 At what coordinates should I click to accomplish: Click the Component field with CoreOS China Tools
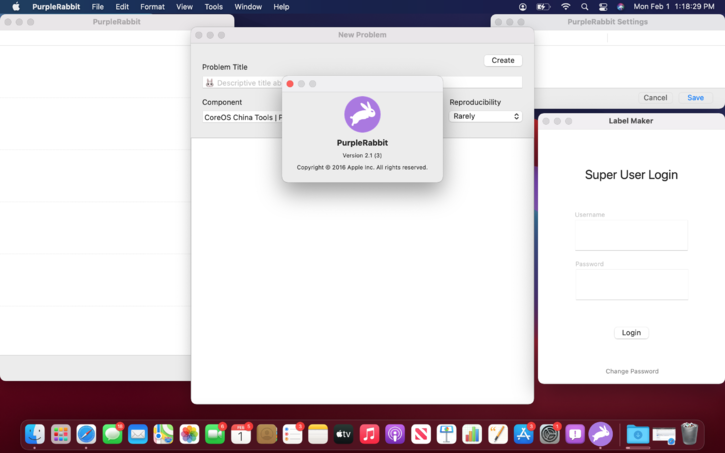pos(242,117)
